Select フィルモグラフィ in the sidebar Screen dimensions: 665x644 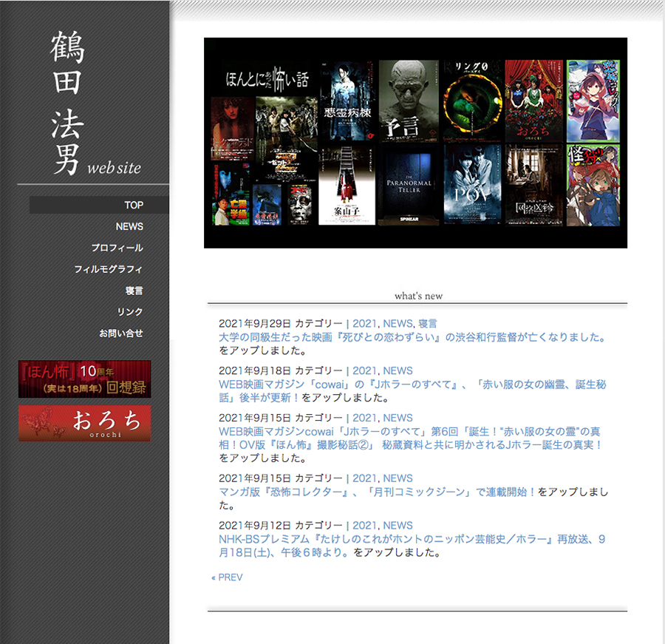pyautogui.click(x=109, y=269)
